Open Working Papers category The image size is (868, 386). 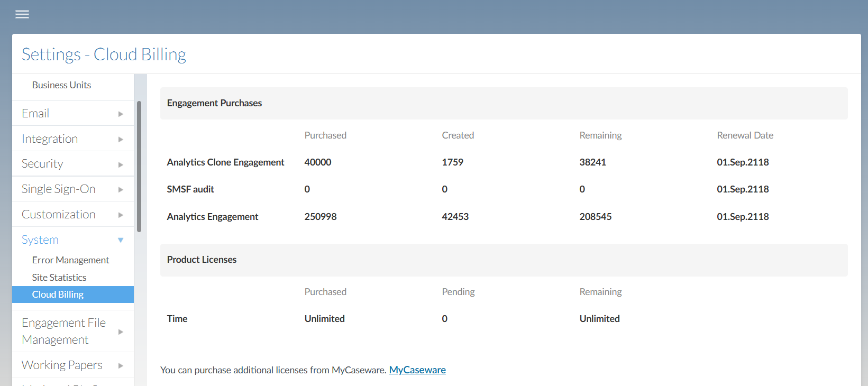tap(62, 365)
